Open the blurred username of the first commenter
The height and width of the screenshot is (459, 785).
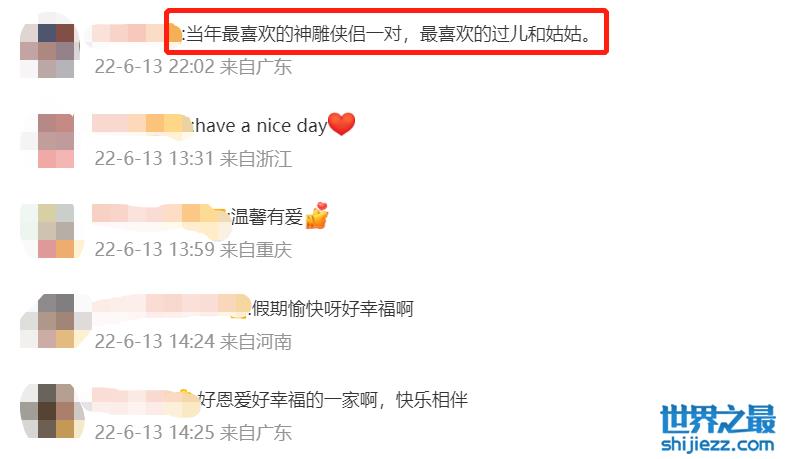pyautogui.click(x=136, y=34)
